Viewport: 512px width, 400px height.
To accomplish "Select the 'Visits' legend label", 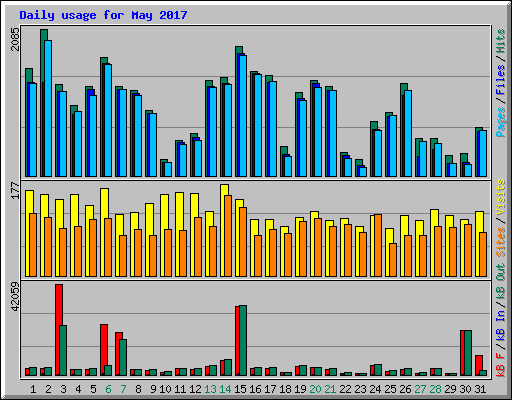I will tap(501, 197).
